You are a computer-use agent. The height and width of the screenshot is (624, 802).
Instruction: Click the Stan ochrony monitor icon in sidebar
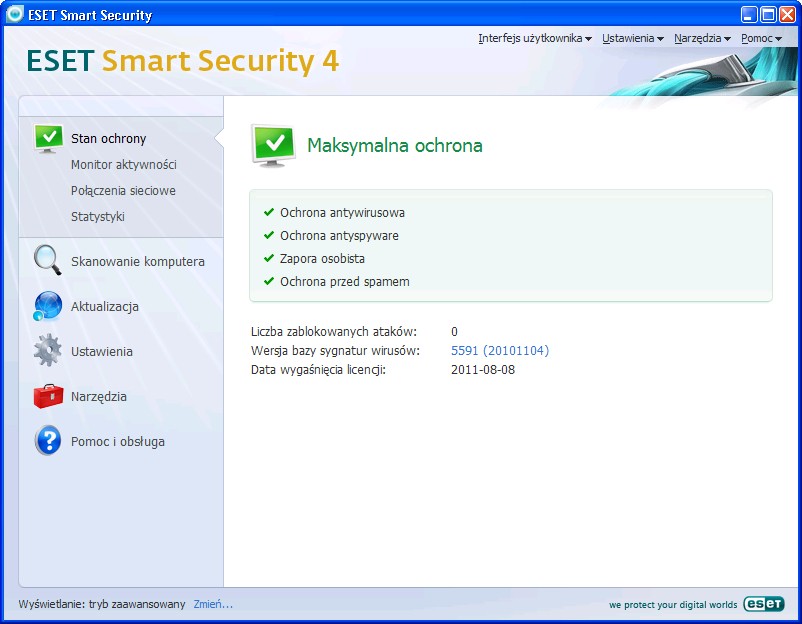pyautogui.click(x=49, y=138)
